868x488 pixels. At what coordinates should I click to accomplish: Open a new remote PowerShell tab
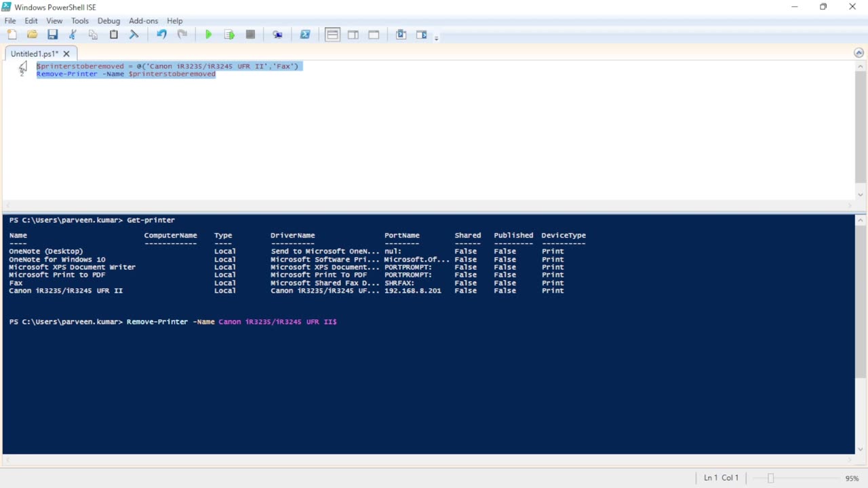coord(277,35)
